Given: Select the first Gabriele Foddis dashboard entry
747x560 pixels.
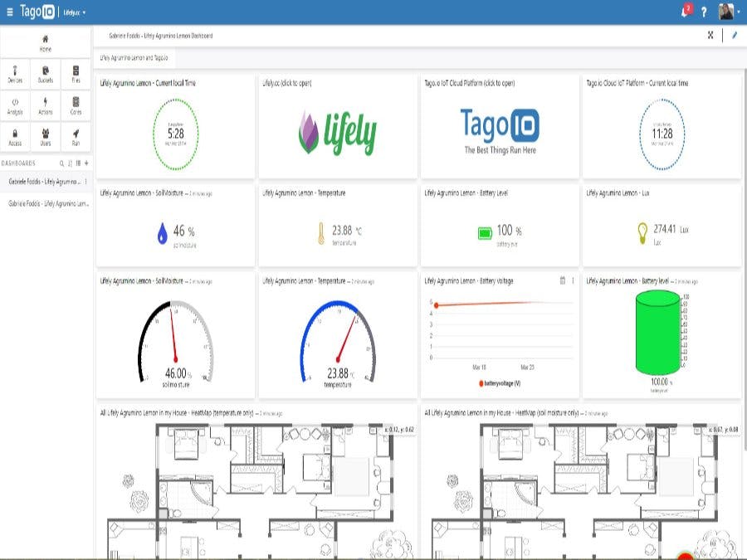Looking at the screenshot, I should [43, 182].
